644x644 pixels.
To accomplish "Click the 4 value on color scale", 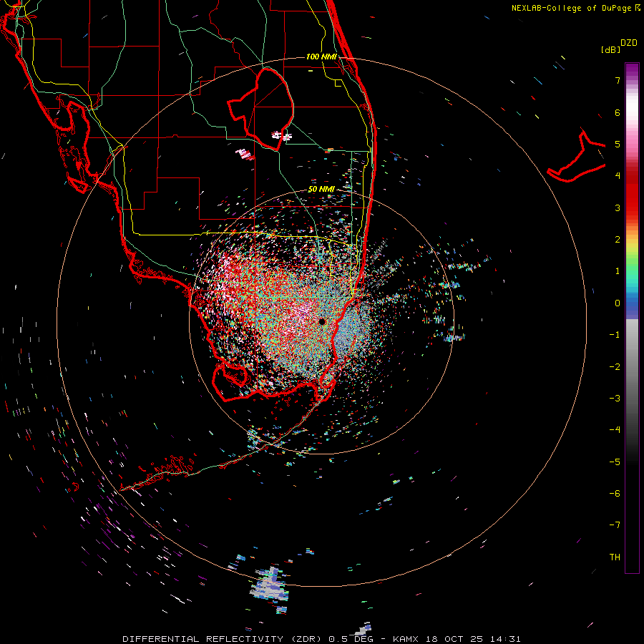I will tap(618, 176).
